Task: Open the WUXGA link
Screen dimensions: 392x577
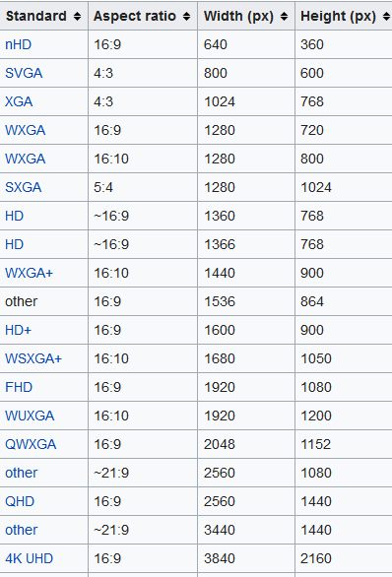Action: [30, 416]
